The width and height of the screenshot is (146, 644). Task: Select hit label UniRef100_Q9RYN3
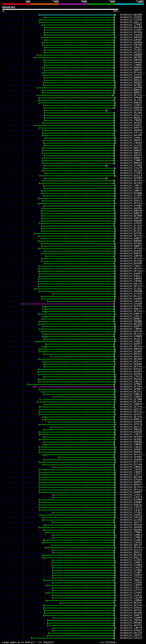131,60
